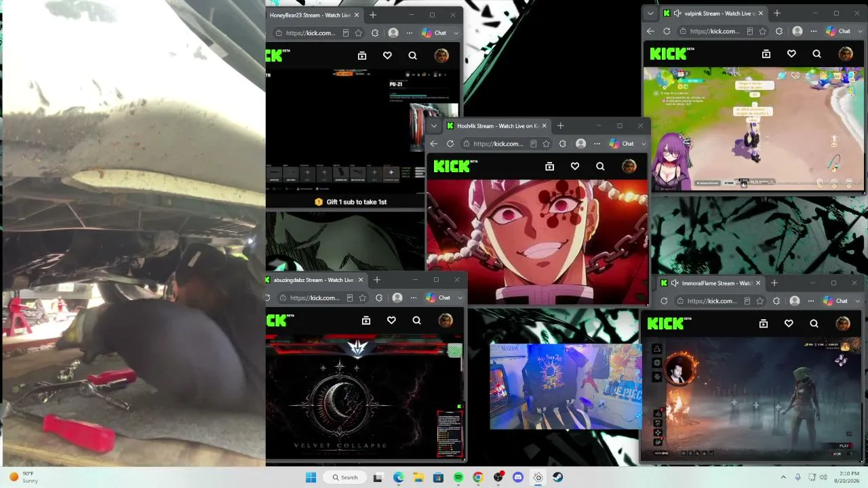Open Edge profile in ImmoralFlame window toolbar
Viewport: 868px width, 488px height.
click(x=795, y=301)
